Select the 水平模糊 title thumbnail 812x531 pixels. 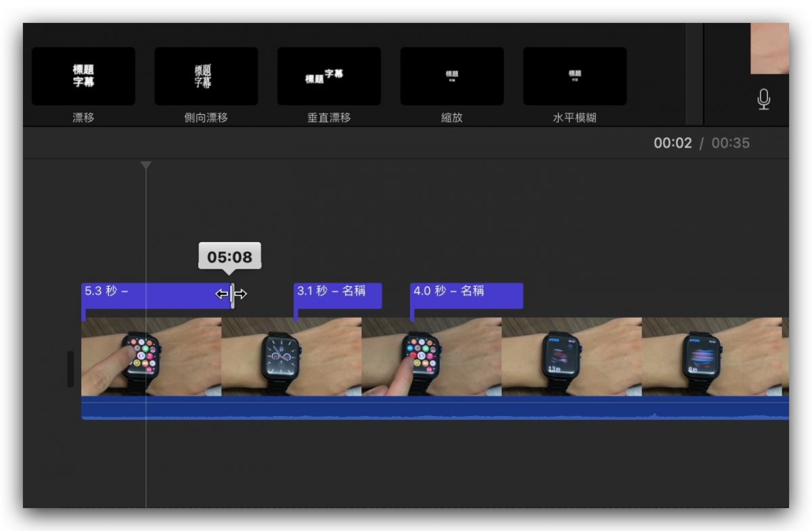coord(574,76)
